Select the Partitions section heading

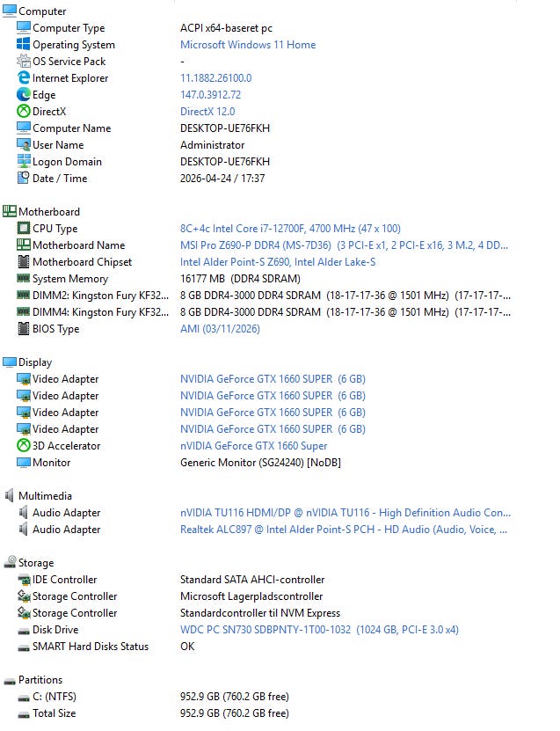pyautogui.click(x=40, y=680)
